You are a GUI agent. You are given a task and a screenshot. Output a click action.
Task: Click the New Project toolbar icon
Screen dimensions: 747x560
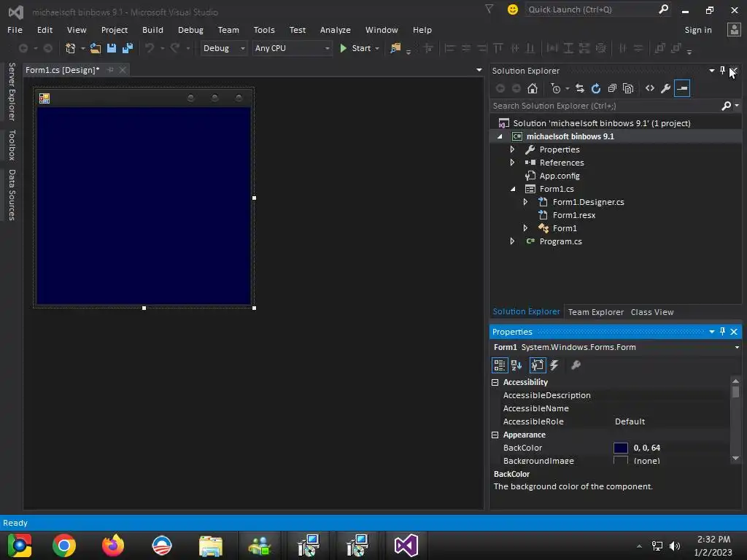point(71,48)
